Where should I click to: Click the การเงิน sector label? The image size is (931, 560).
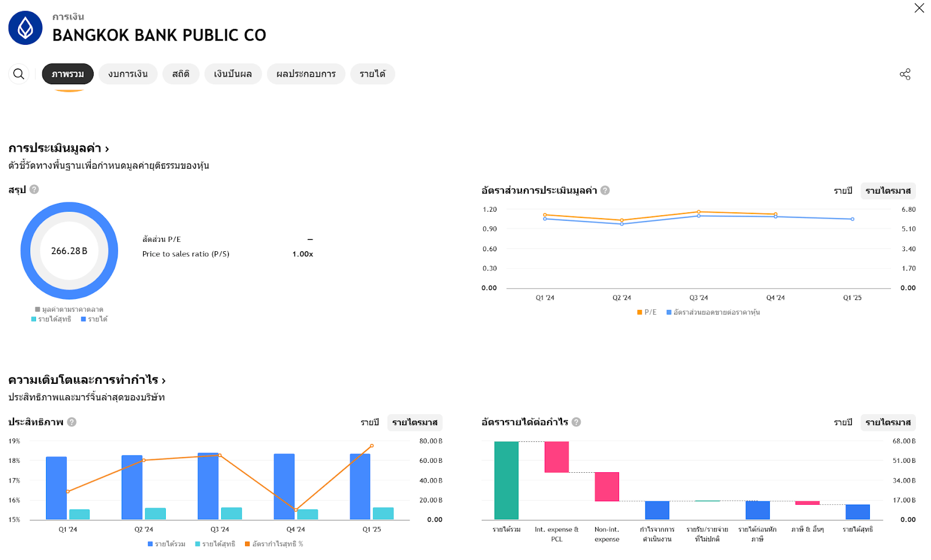68,17
